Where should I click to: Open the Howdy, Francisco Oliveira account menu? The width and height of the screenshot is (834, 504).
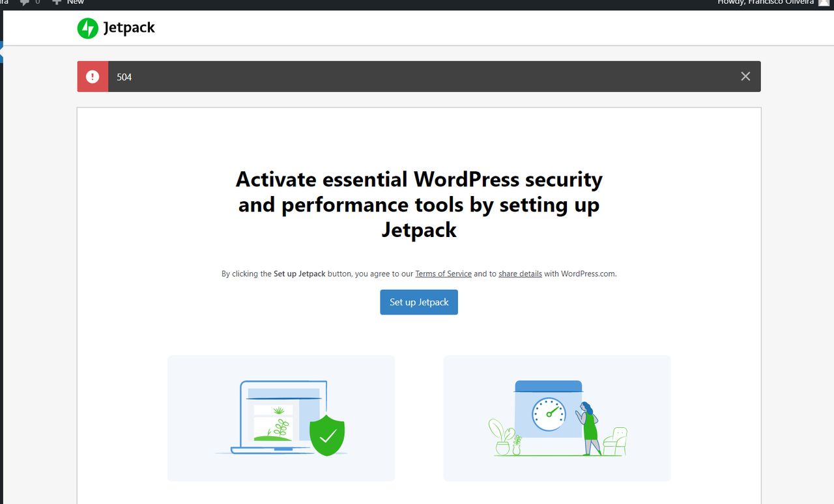point(773,3)
